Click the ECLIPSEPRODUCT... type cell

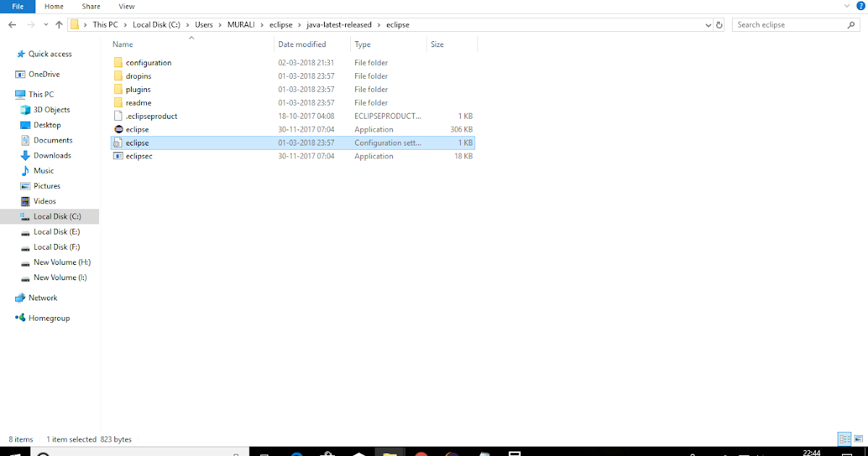point(388,116)
